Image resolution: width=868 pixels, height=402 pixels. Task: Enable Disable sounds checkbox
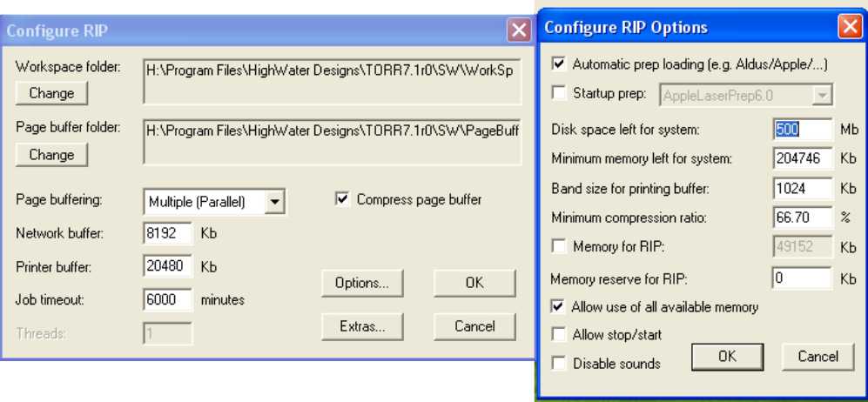(559, 364)
